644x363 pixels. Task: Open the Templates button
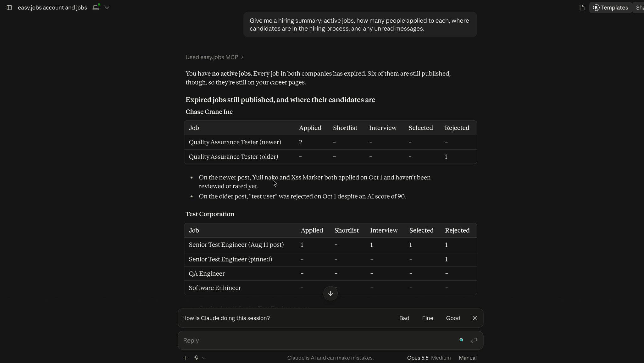[x=610, y=8]
